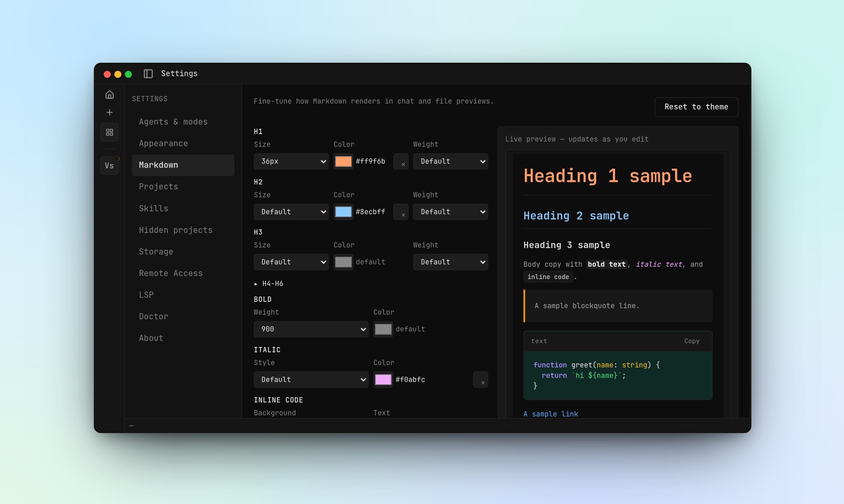Open the H1 Size dropdown
844x504 pixels.
[291, 162]
